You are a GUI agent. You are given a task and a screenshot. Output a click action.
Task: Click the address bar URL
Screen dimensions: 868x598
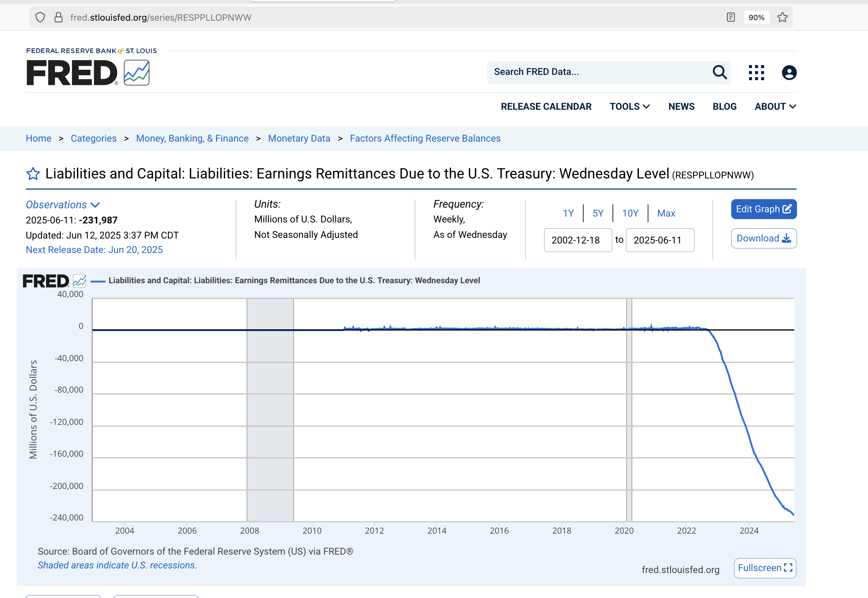click(x=160, y=17)
